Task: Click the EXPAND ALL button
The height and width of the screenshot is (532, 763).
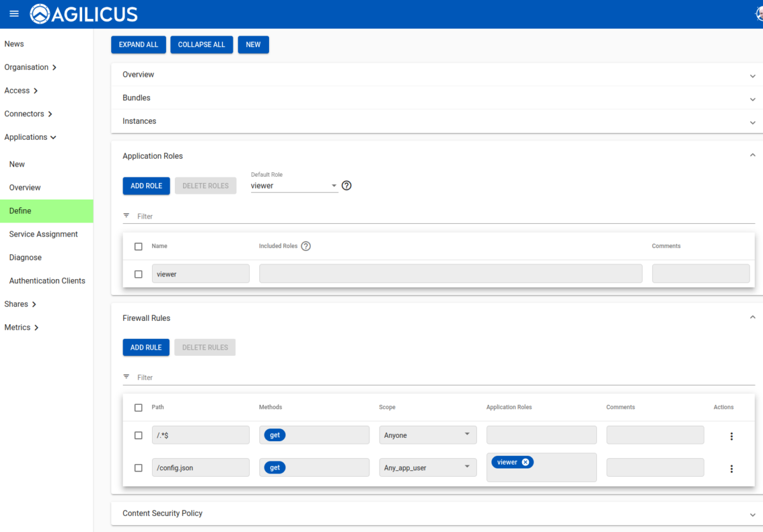Action: point(138,44)
